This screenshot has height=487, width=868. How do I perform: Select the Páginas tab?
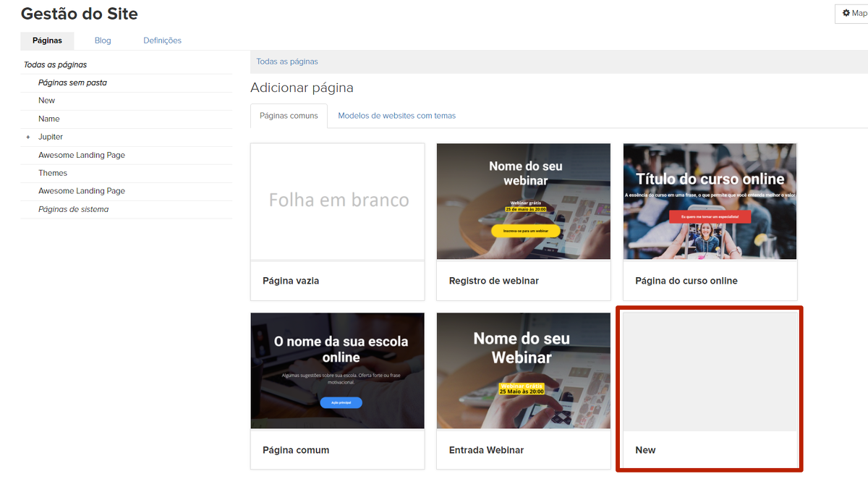[47, 41]
